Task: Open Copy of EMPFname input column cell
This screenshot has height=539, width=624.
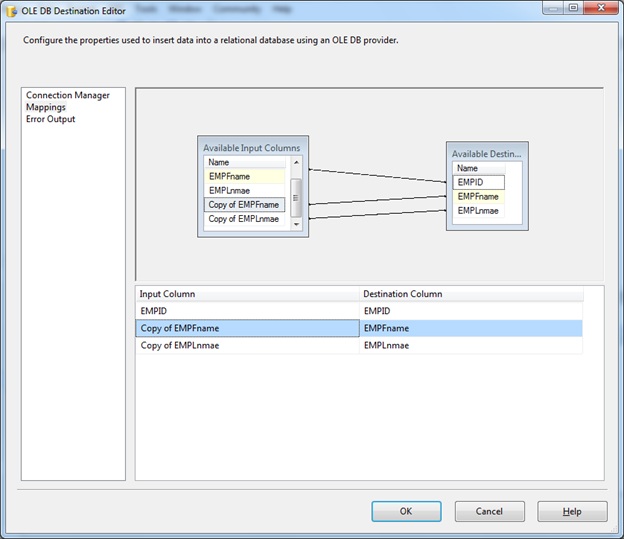Action: pos(248,328)
